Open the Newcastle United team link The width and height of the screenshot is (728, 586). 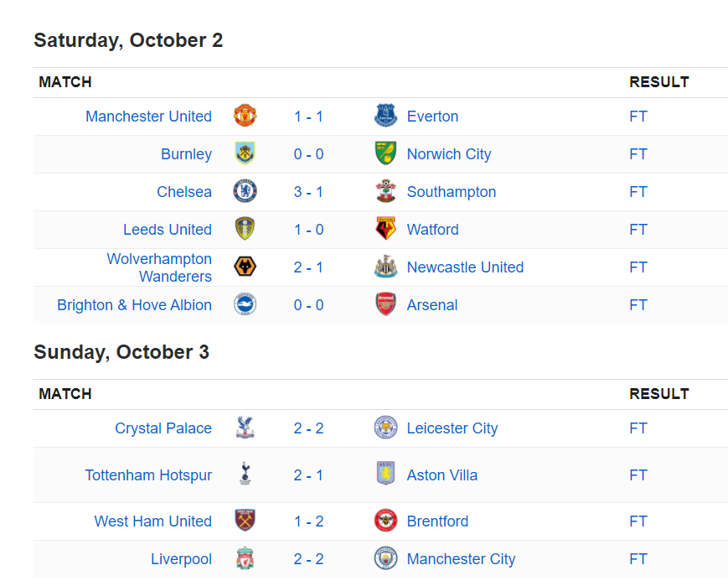(465, 267)
